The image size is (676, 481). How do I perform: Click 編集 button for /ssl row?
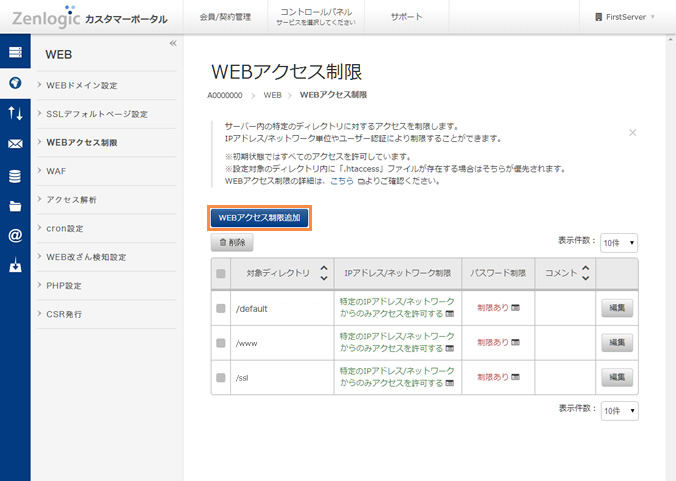tap(617, 377)
